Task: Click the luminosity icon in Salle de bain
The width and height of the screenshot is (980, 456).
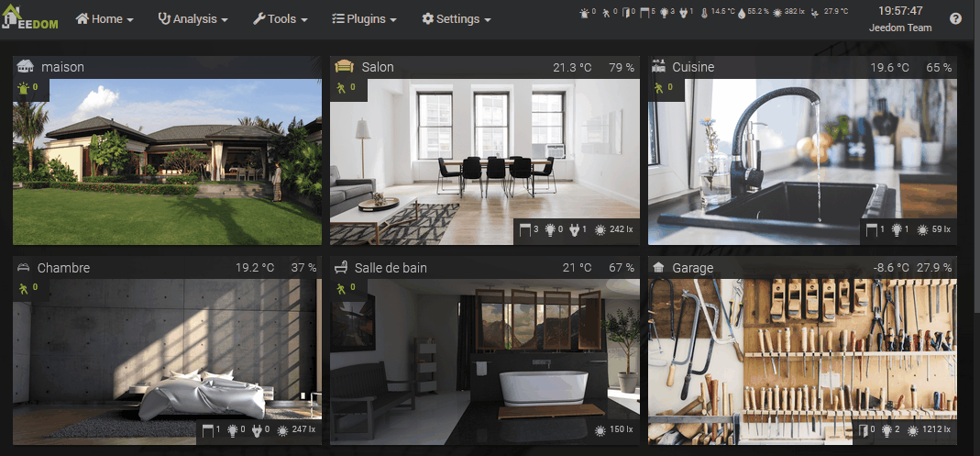Action: coord(600,430)
